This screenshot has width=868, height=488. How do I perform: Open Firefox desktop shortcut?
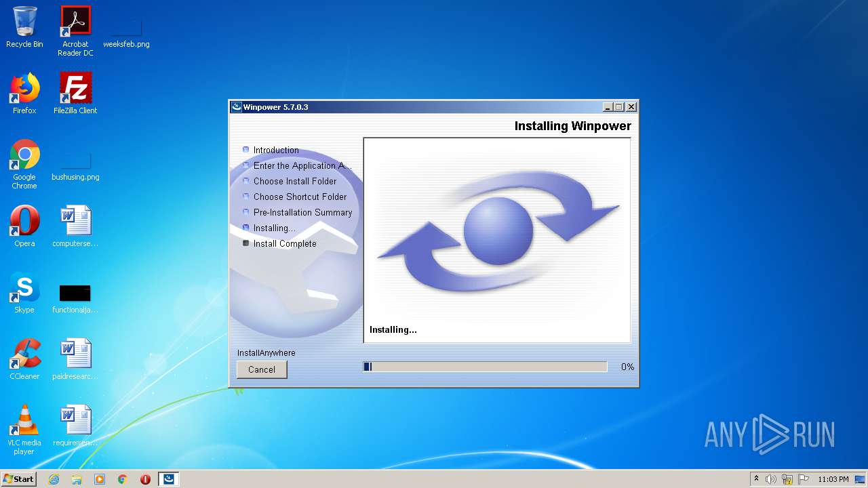point(24,94)
